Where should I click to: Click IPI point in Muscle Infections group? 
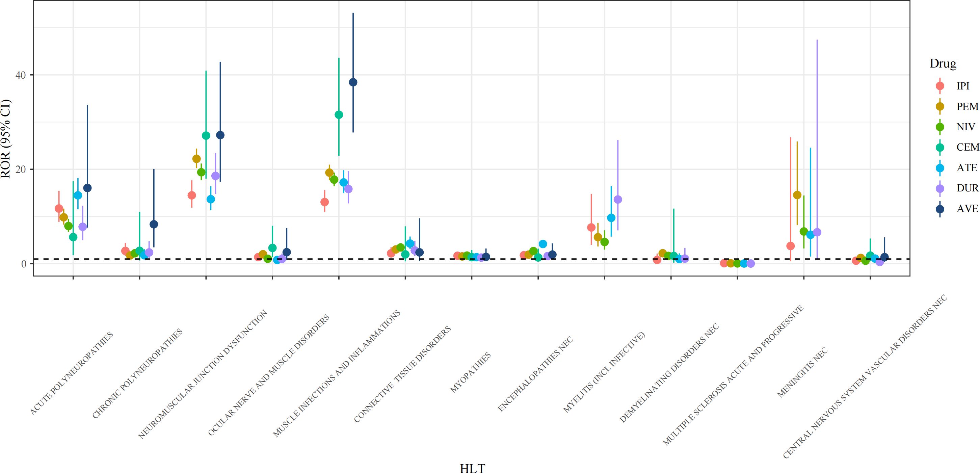(324, 202)
